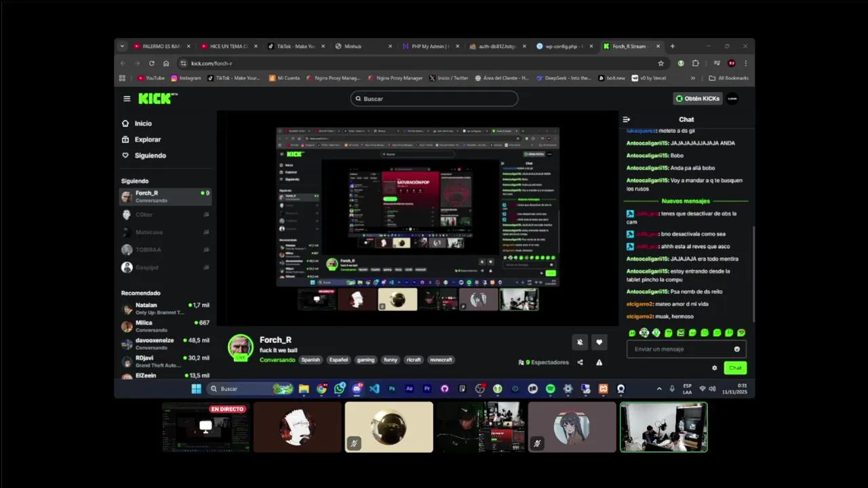This screenshot has height=488, width=868.
Task: Switch to PALERMO ES RAR browser tab
Action: [161, 46]
